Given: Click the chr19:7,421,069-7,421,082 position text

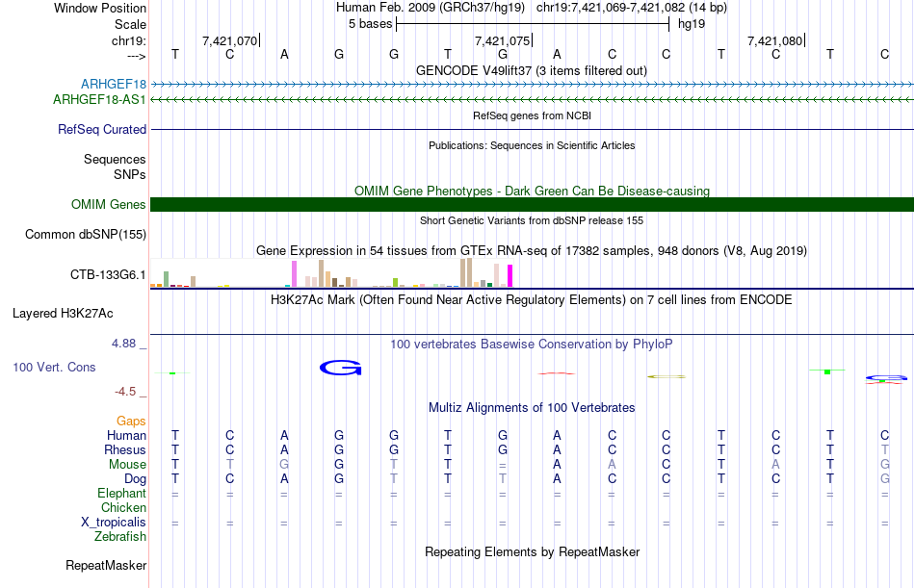Looking at the screenshot, I should pos(632,8).
